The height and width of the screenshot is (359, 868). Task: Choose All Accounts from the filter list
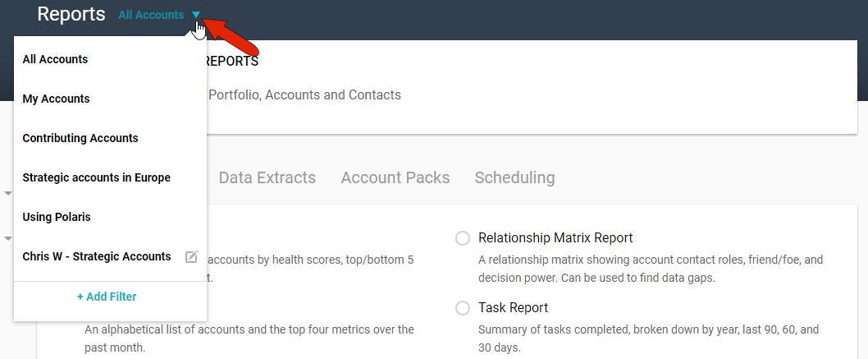(x=56, y=59)
